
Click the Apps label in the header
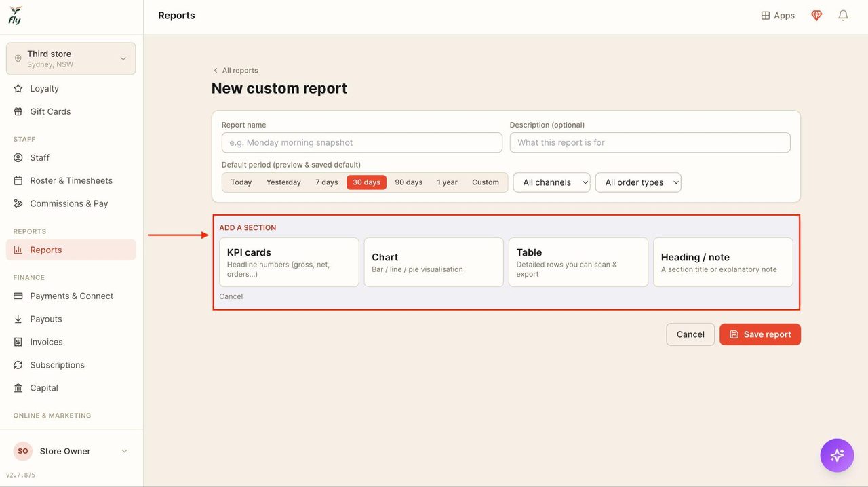click(784, 16)
